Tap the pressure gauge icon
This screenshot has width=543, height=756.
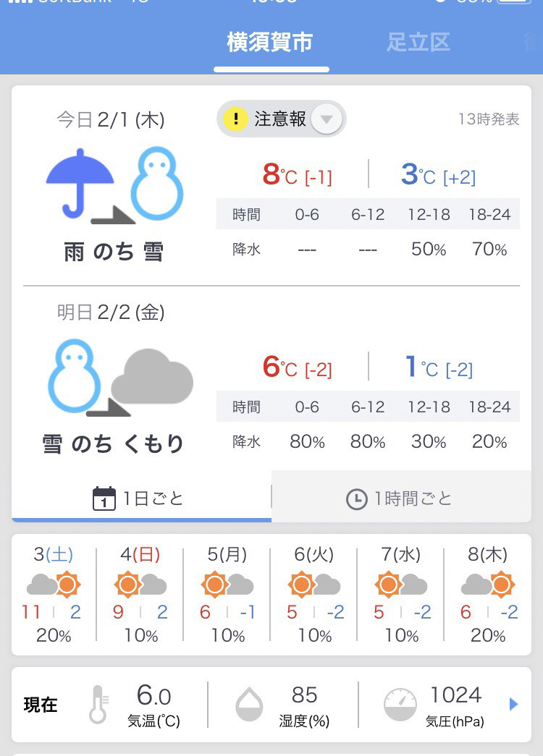pyautogui.click(x=400, y=705)
